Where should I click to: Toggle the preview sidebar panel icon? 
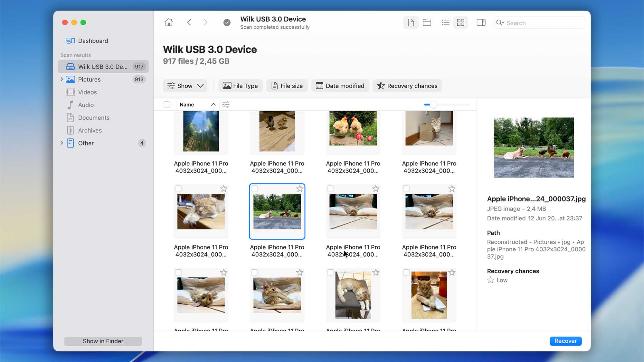[481, 23]
